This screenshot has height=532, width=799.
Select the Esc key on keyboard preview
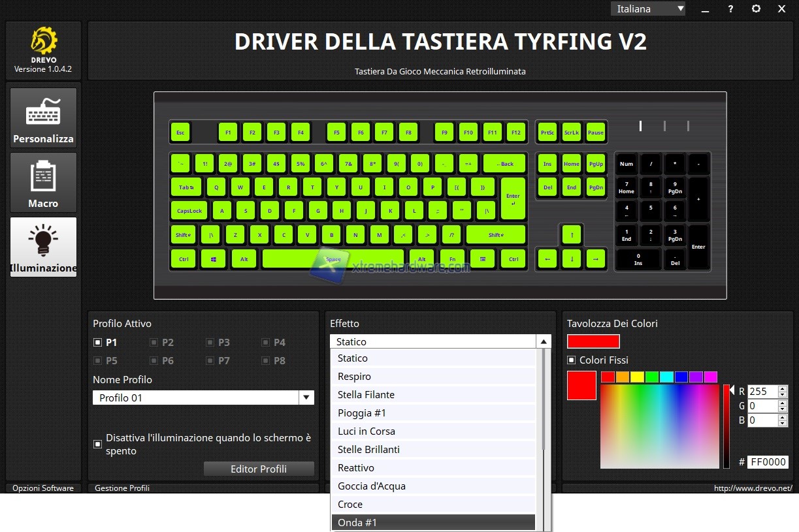pos(180,133)
